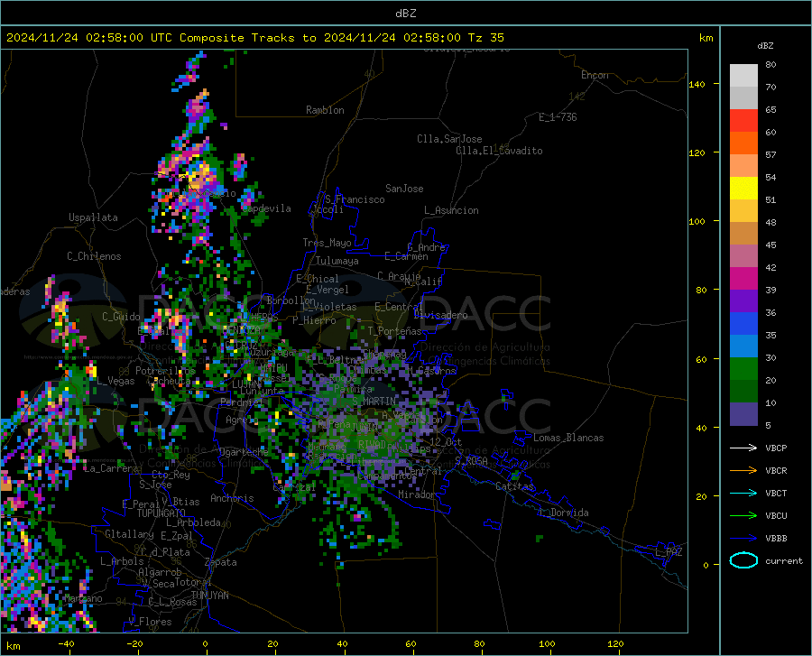
Task: Click the Potrerillos map label
Action: (x=165, y=371)
